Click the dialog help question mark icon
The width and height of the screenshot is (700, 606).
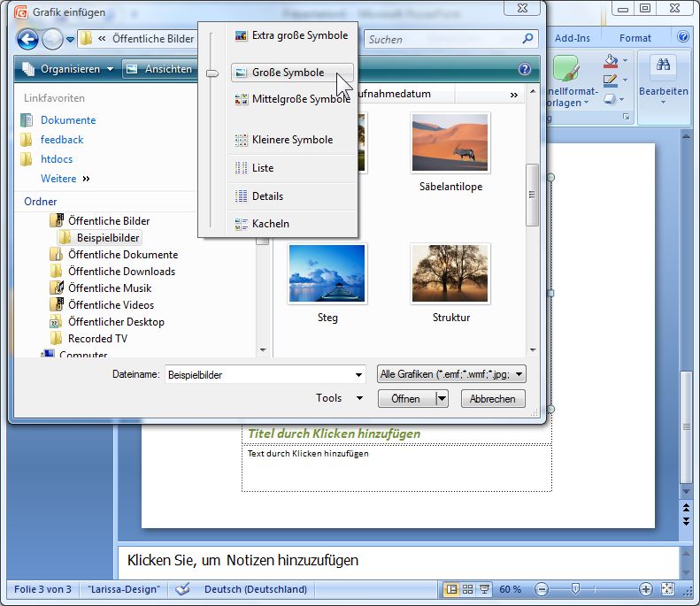coord(525,69)
